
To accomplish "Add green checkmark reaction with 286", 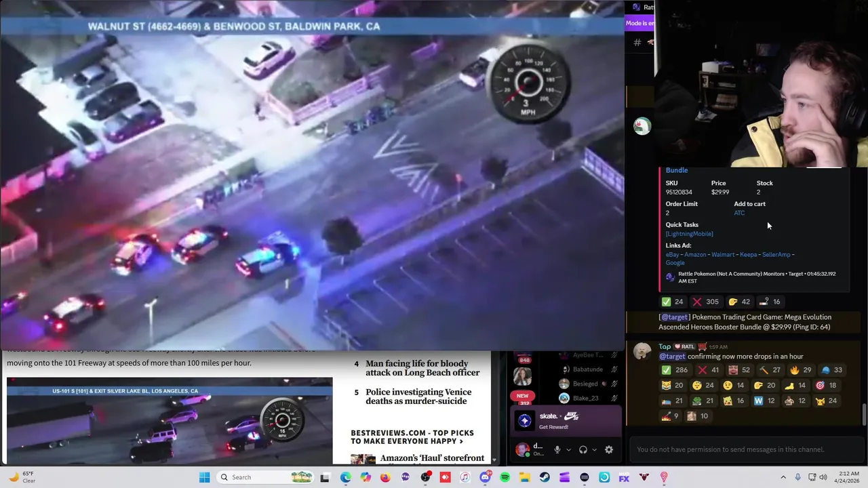I will [675, 370].
